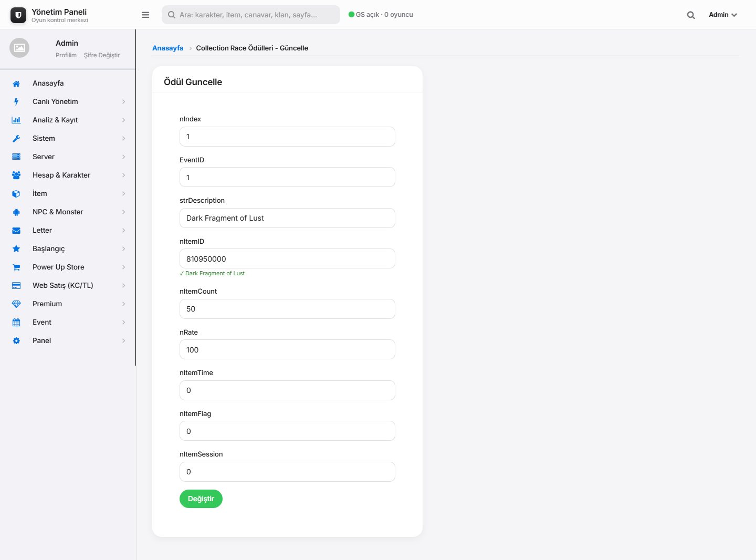Click the Letter envelope icon
Viewport: 756px width, 560px height.
click(x=16, y=231)
